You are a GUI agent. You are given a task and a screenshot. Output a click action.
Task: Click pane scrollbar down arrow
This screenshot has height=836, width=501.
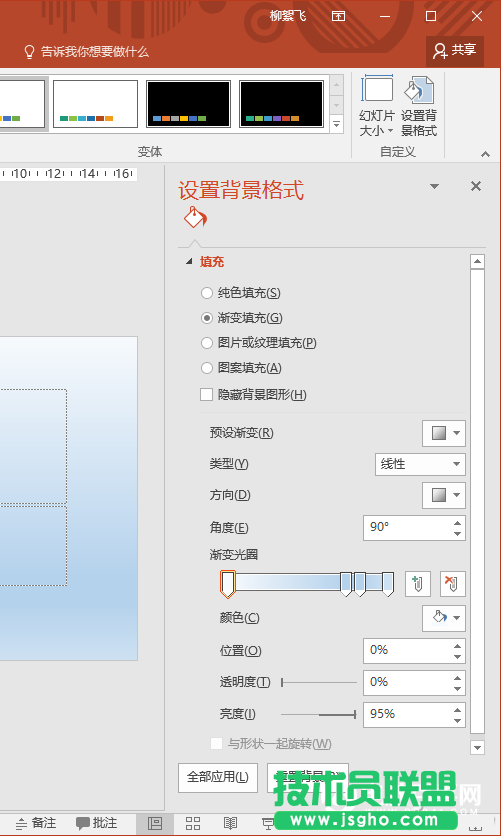coord(478,747)
